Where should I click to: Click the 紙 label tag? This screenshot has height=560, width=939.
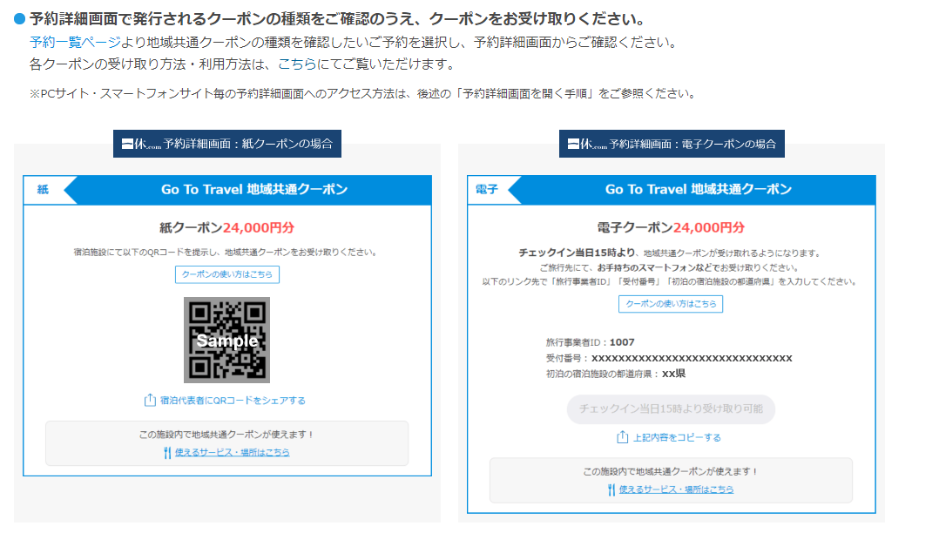(x=44, y=190)
